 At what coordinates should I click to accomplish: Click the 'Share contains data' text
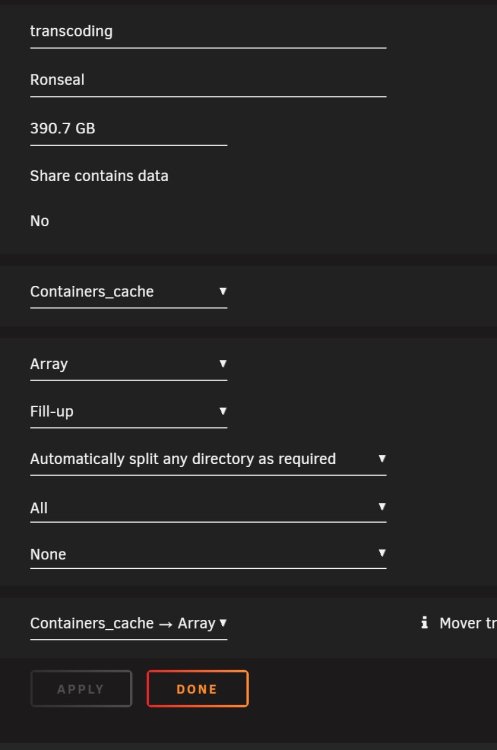99,176
